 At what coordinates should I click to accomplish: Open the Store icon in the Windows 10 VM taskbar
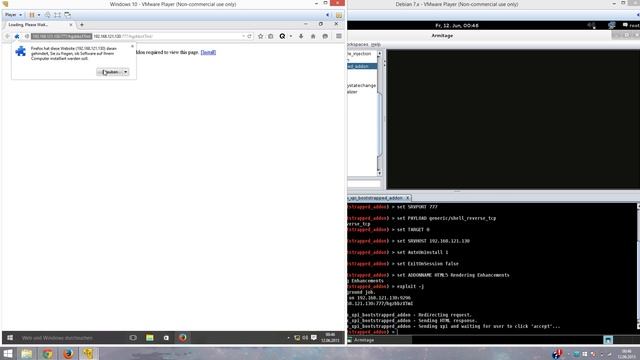click(x=166, y=338)
